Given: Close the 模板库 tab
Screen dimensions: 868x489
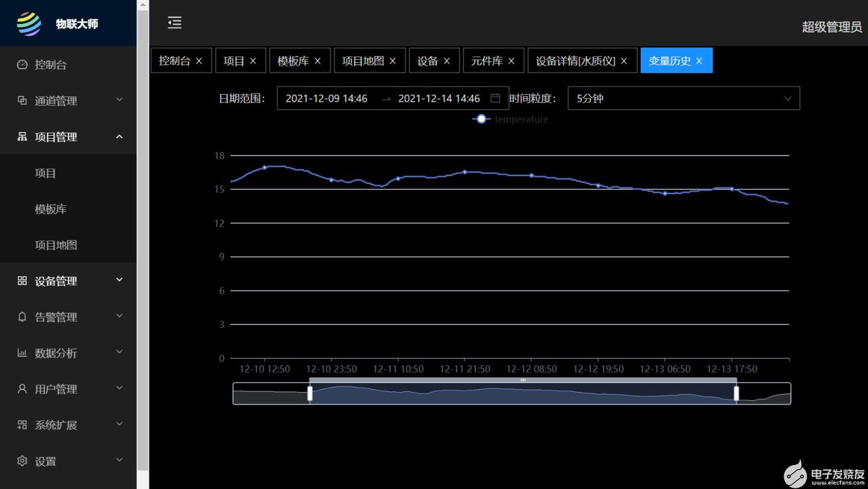Looking at the screenshot, I should coord(318,61).
